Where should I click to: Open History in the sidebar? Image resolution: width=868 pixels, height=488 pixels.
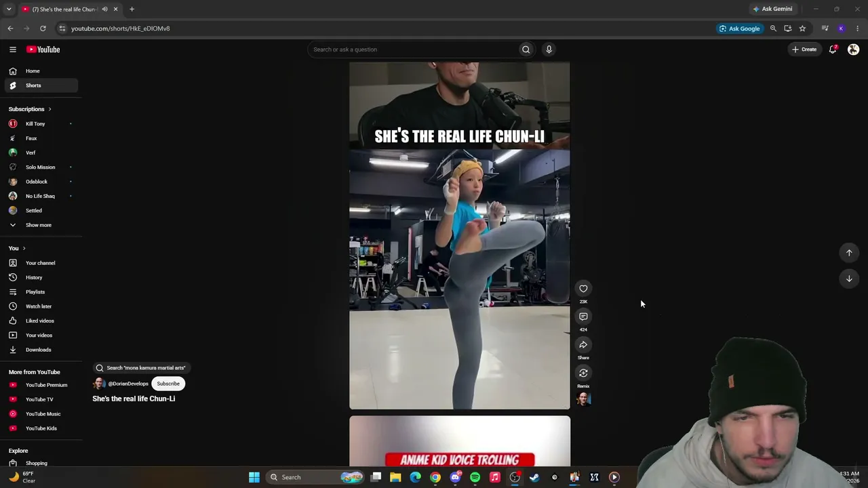pyautogui.click(x=41, y=277)
